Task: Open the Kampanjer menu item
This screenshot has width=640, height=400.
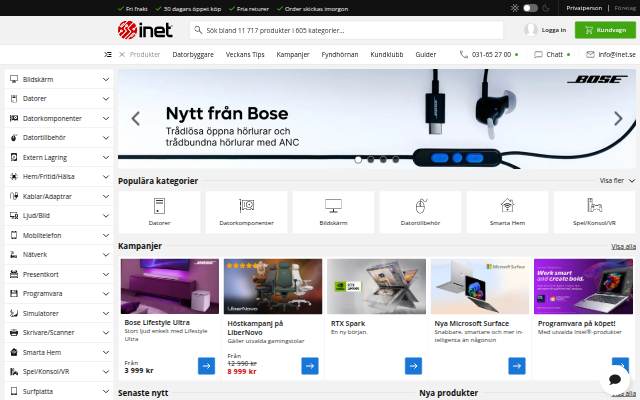Action: (293, 54)
